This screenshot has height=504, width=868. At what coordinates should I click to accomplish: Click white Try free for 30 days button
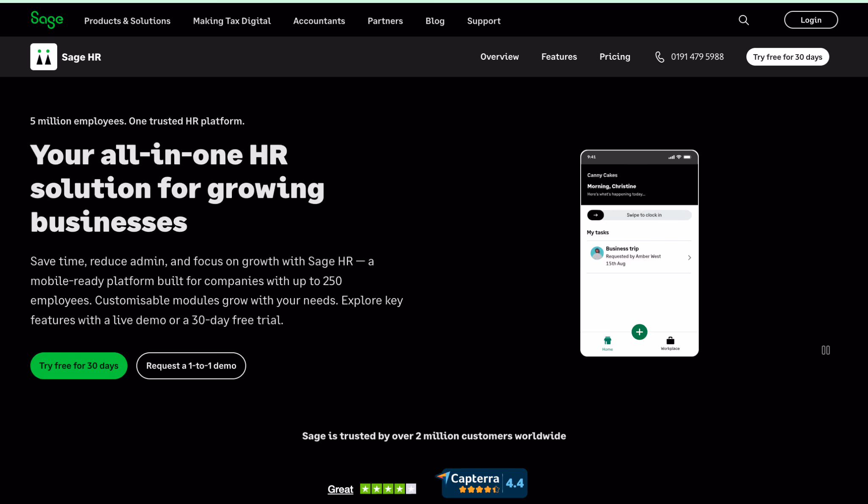pyautogui.click(x=787, y=57)
